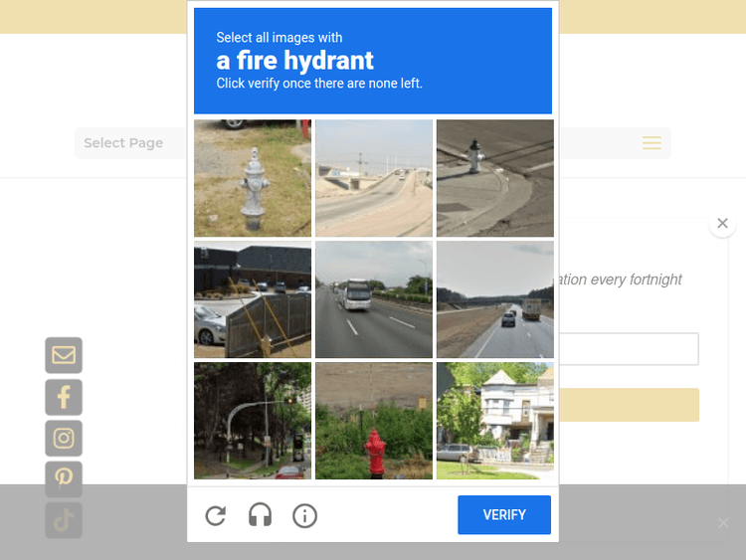
Task: Click the Pinterest icon in sidebar
Action: coord(64,478)
